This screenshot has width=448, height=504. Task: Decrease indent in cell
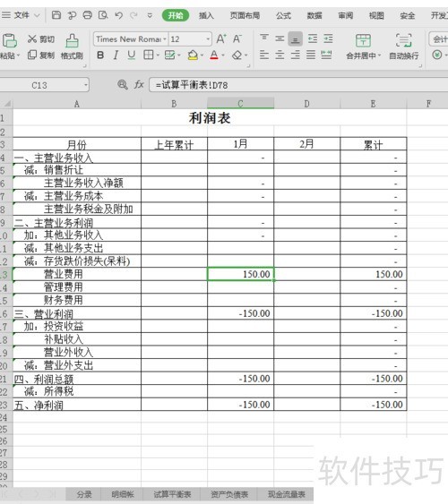pyautogui.click(x=313, y=38)
